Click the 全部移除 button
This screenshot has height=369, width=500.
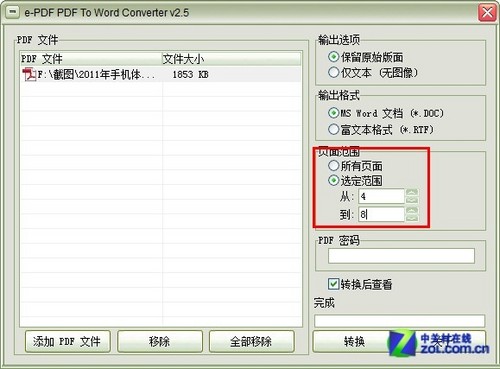(251, 341)
